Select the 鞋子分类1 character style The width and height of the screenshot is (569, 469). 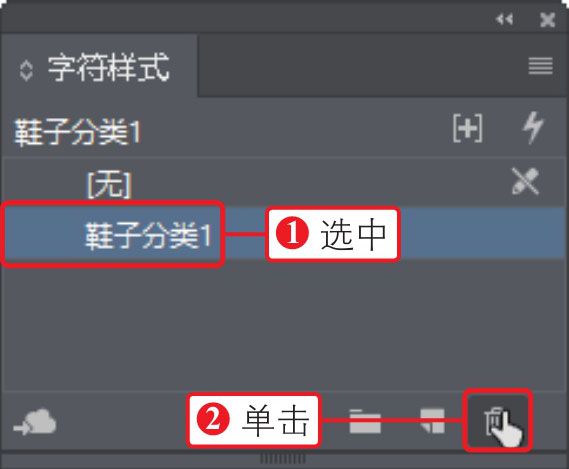[284, 233]
